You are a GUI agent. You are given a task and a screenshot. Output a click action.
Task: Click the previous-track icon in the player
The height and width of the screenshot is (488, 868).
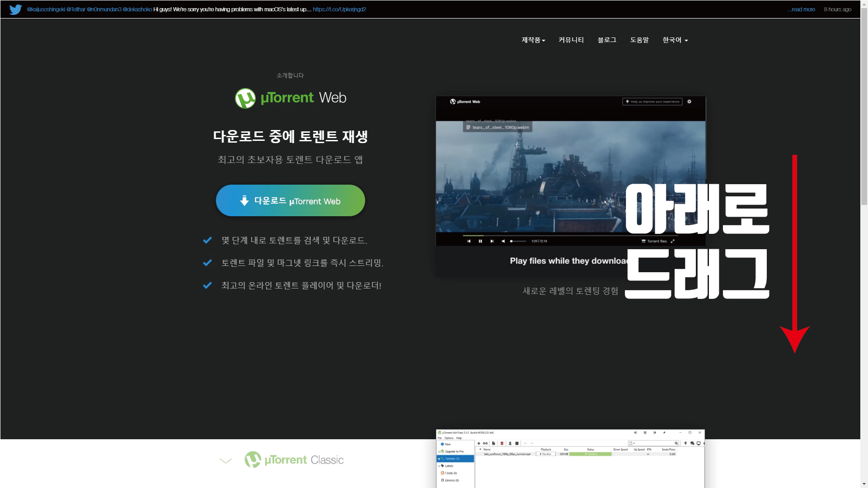tap(469, 241)
